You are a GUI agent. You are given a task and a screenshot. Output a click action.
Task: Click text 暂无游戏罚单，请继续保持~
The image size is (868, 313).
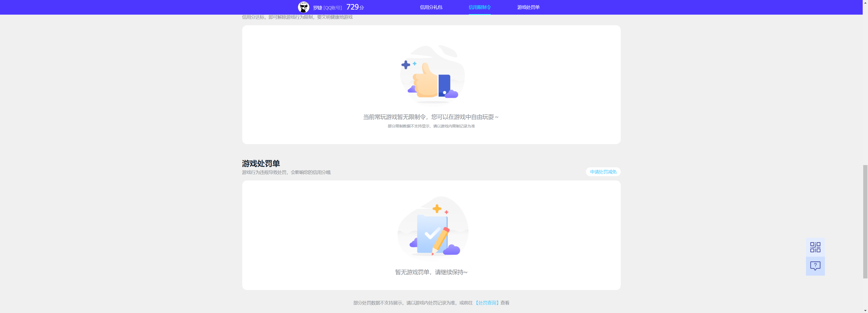[431, 272]
